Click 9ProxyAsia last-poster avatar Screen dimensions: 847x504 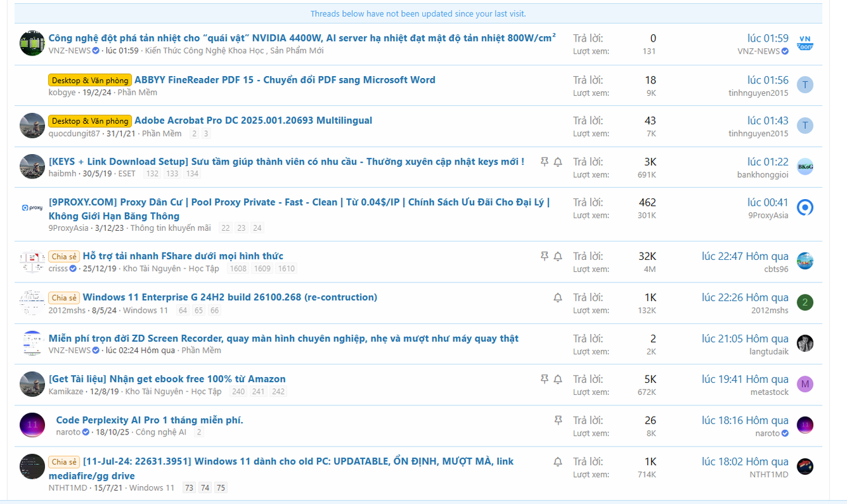(805, 208)
